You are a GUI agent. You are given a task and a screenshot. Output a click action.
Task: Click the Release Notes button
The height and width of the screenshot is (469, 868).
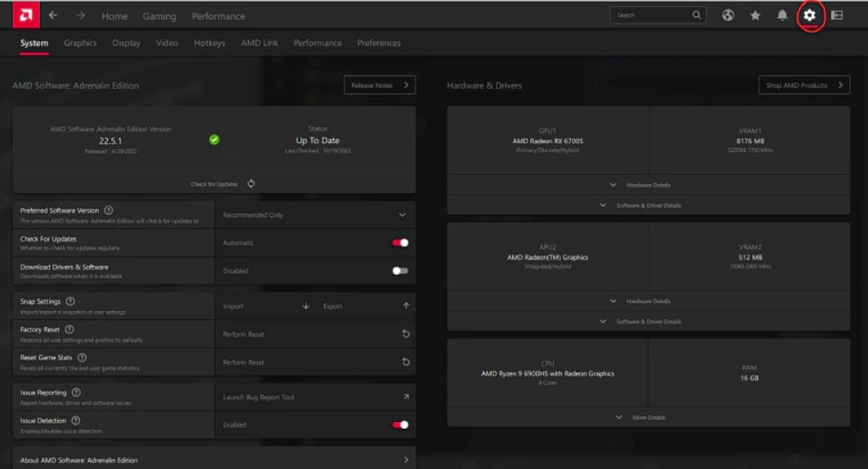380,85
